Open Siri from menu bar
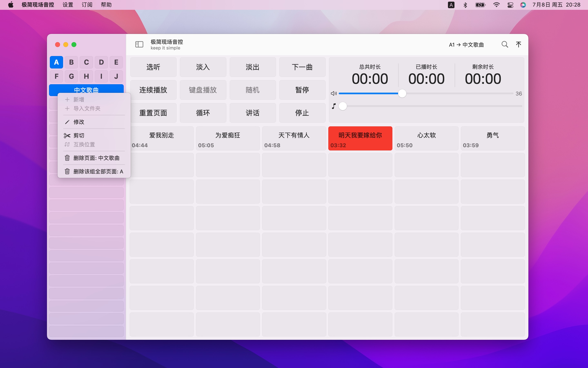Image resolution: width=588 pixels, height=368 pixels. (523, 5)
